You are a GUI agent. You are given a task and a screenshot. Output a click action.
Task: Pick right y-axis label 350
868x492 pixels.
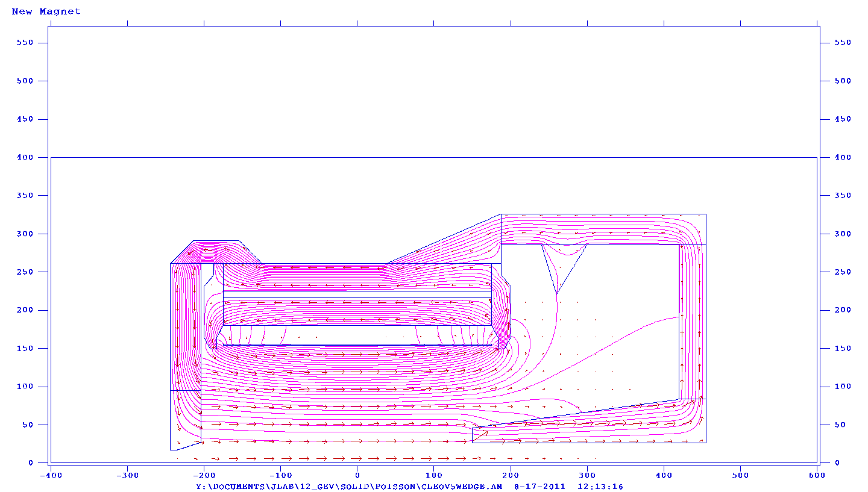843,196
